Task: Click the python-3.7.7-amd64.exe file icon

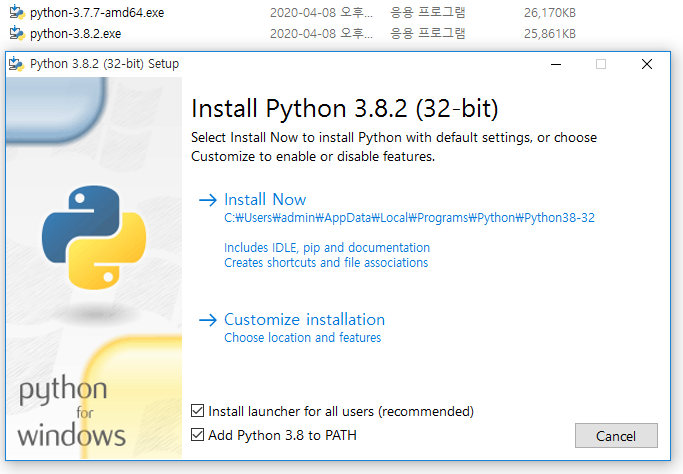Action: [17, 12]
